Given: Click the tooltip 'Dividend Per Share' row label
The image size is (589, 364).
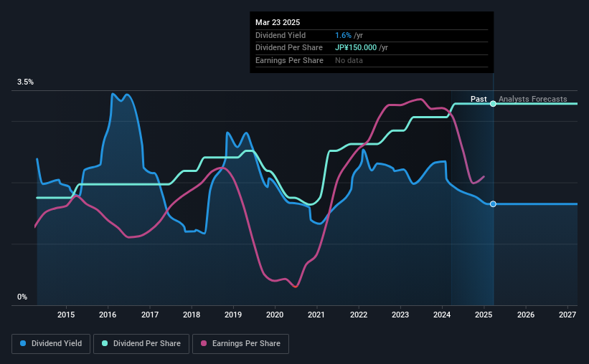Looking at the screenshot, I should (289, 48).
